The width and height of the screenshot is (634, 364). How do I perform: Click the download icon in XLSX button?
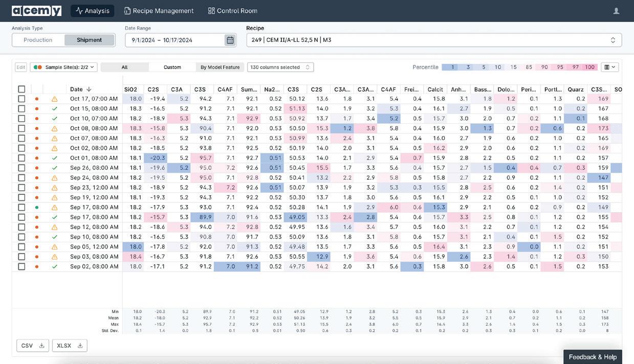[80, 346]
